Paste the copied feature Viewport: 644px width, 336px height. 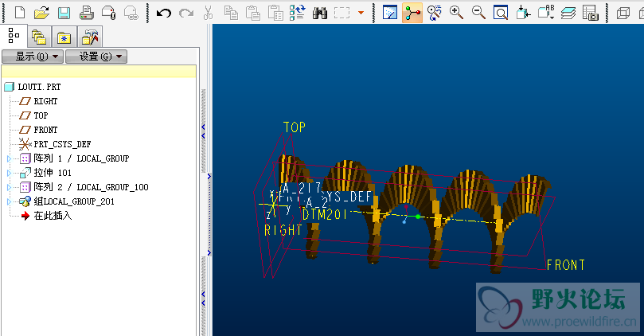point(253,13)
